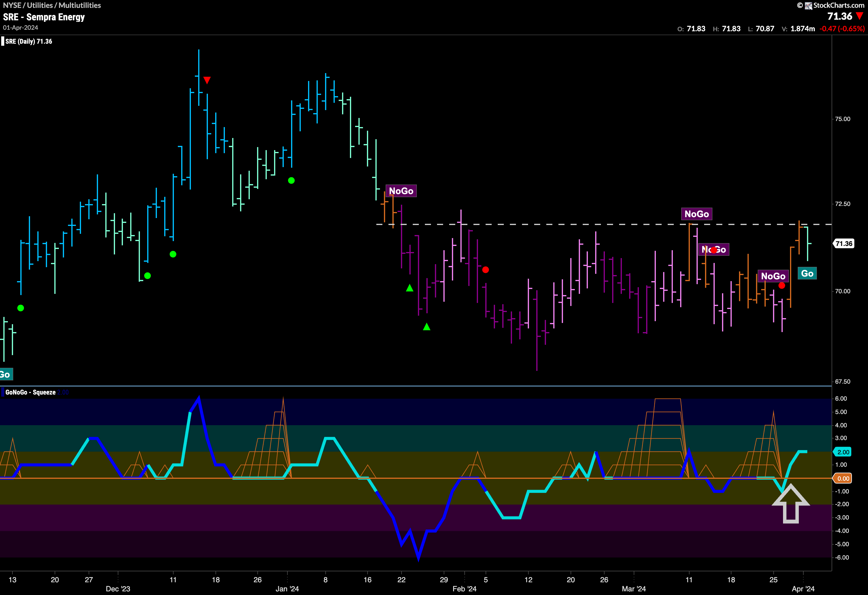Select the green dot marker in mid-November
The width and height of the screenshot is (868, 595).
click(21, 308)
